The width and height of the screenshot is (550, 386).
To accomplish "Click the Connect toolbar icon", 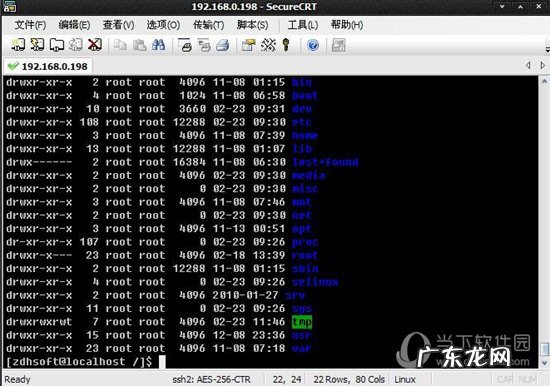I will coord(18,45).
